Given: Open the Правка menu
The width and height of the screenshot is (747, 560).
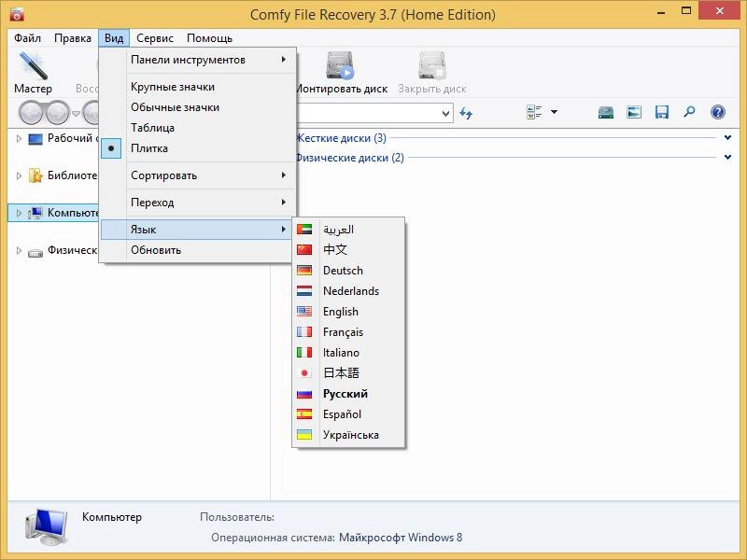Looking at the screenshot, I should 73,38.
